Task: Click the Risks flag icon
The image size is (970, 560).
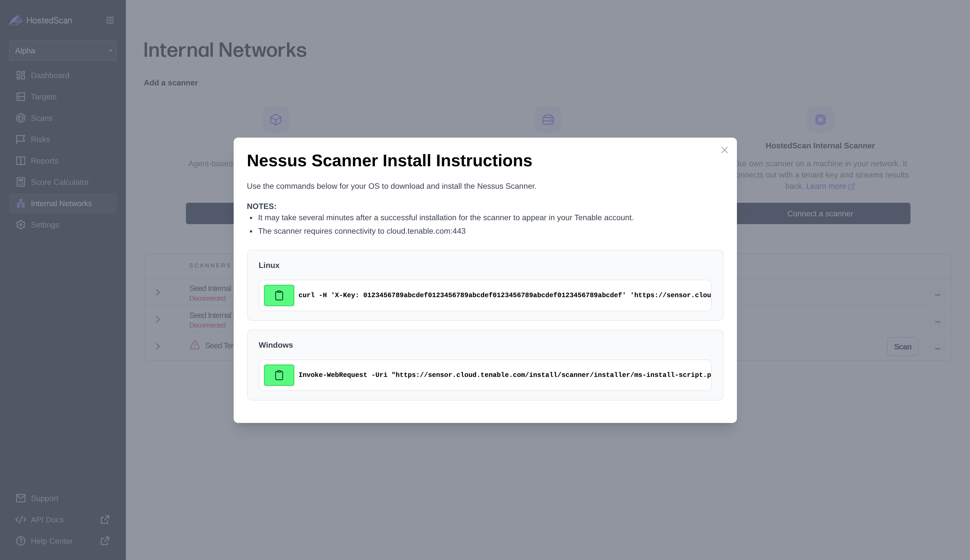Action: [x=21, y=139]
